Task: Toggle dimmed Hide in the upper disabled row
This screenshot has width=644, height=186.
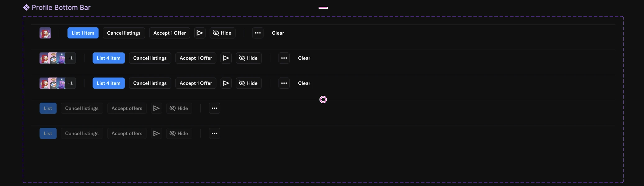Action: 179,108
